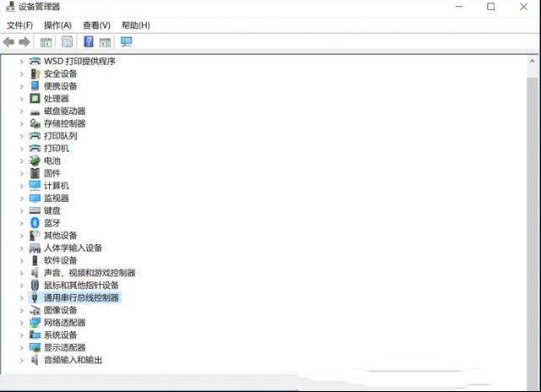Image resolution: width=541 pixels, height=392 pixels.
Task: Click the 鼠标和其他指针设备 mouse icon
Action: tap(35, 285)
